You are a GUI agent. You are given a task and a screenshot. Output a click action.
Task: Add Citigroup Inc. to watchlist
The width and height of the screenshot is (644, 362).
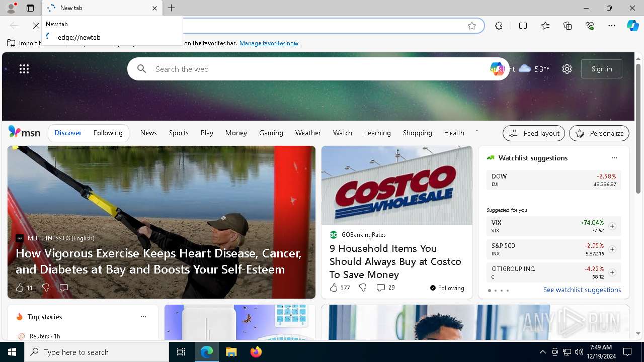coord(612,273)
